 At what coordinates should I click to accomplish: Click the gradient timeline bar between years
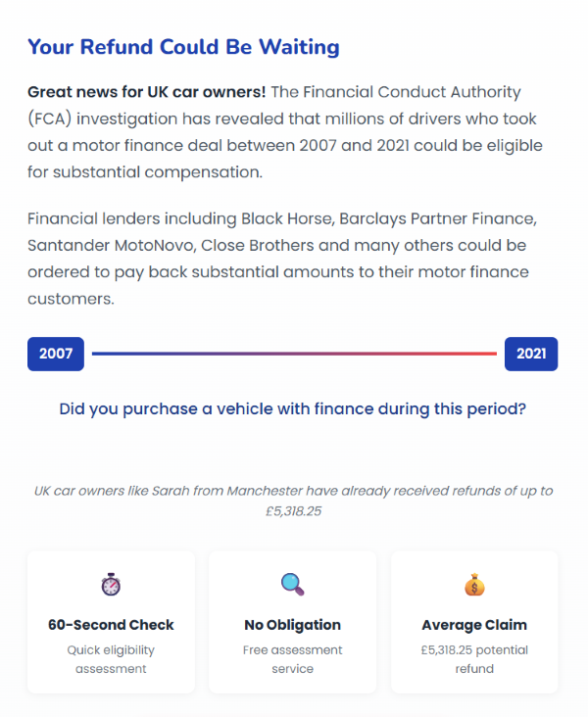pos(294,354)
